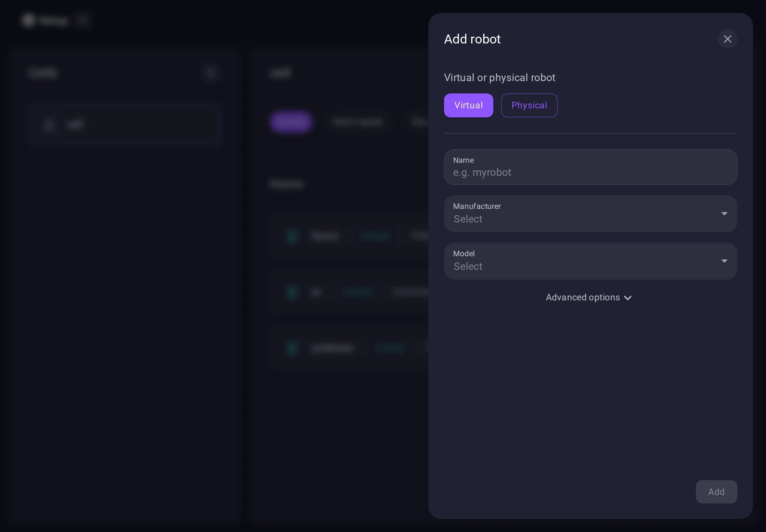The width and height of the screenshot is (766, 532).
Task: Click the Advanced options text label
Action: 583,297
